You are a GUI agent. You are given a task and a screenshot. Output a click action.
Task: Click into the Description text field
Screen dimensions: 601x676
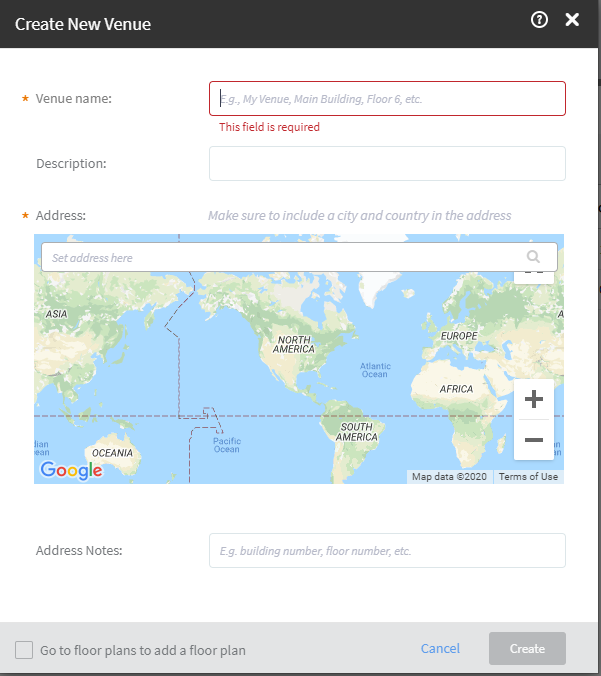pos(387,163)
